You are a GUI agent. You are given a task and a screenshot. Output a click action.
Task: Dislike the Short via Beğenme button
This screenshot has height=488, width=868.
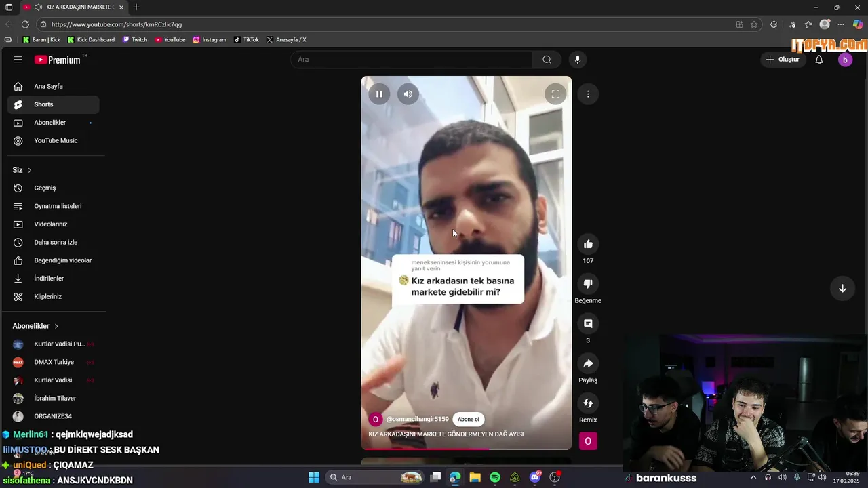[x=588, y=284]
